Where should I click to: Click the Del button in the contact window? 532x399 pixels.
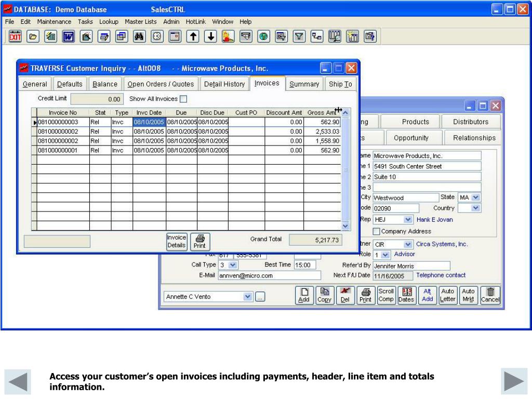(x=345, y=295)
